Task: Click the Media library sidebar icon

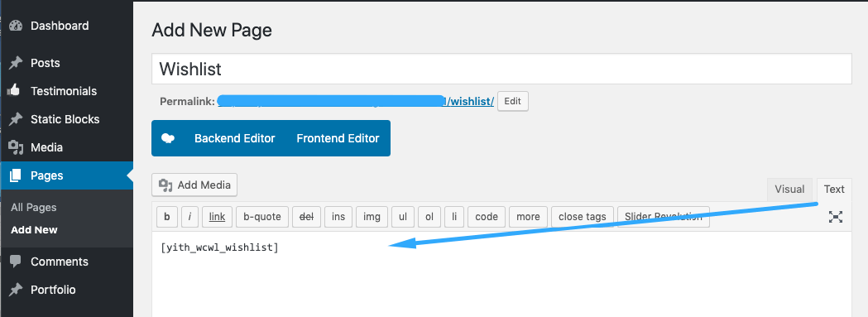Action: pyautogui.click(x=16, y=147)
